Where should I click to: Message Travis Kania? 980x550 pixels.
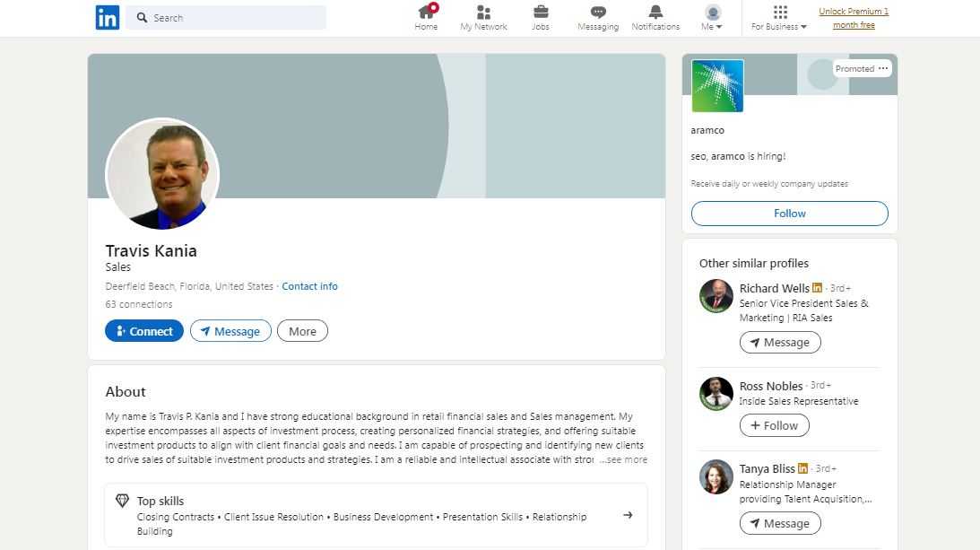click(x=230, y=331)
